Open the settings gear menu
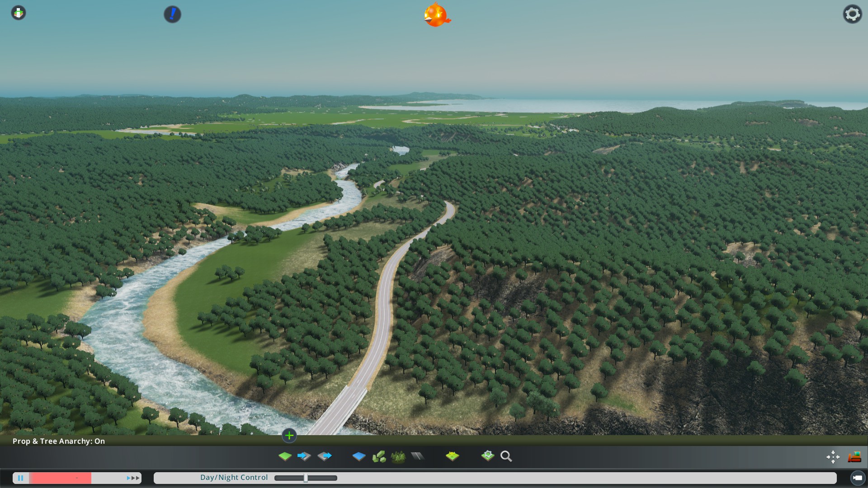 point(852,14)
